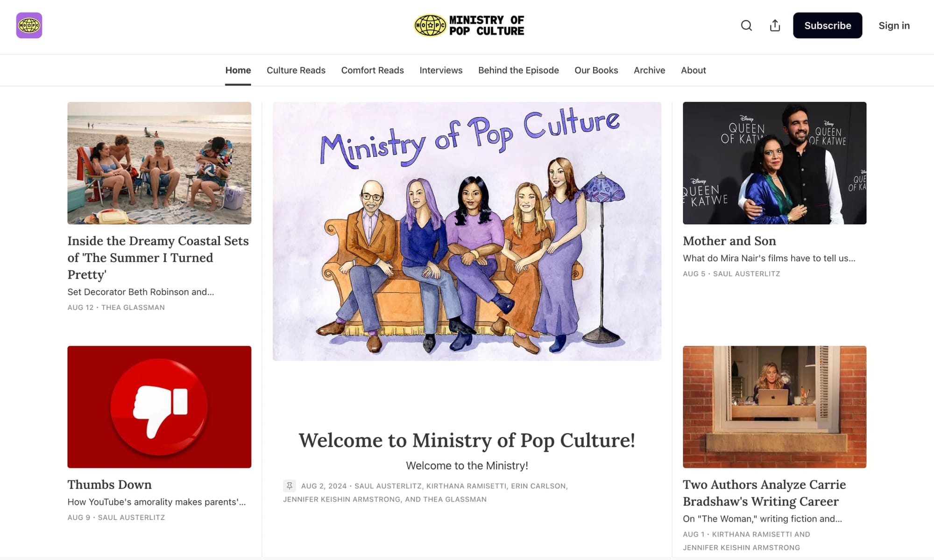Click the pin icon beside Aug 2, 2024

[290, 486]
